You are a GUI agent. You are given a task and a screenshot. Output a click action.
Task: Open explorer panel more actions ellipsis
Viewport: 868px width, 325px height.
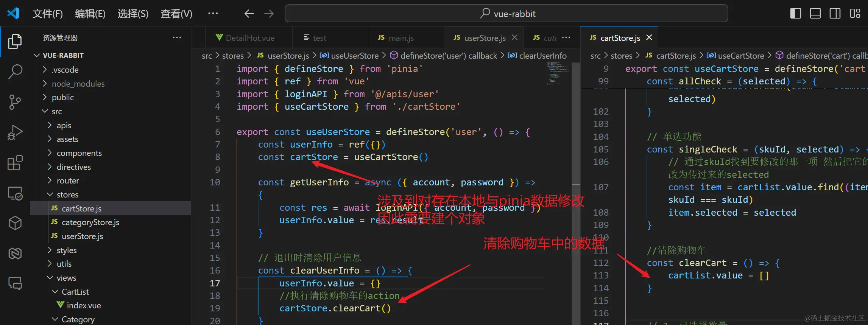(x=177, y=37)
